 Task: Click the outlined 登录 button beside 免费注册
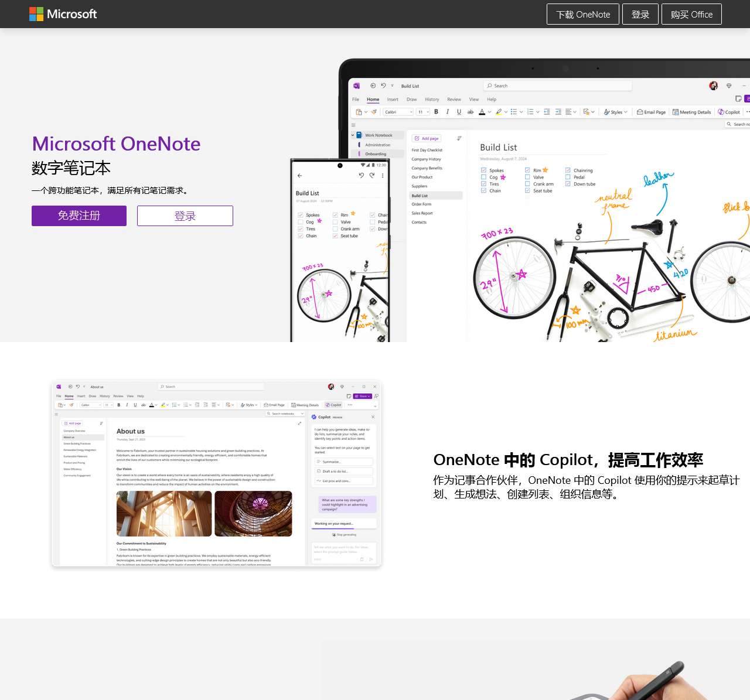tap(185, 216)
